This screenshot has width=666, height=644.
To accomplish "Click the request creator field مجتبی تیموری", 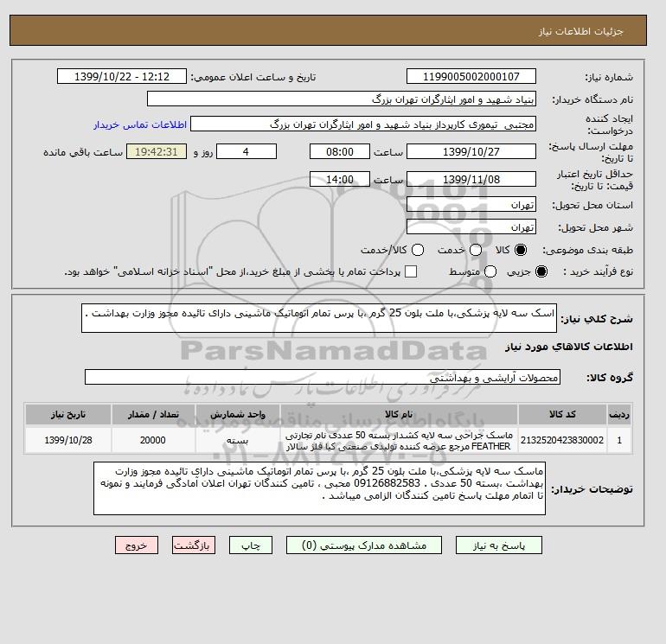I will 363,124.
